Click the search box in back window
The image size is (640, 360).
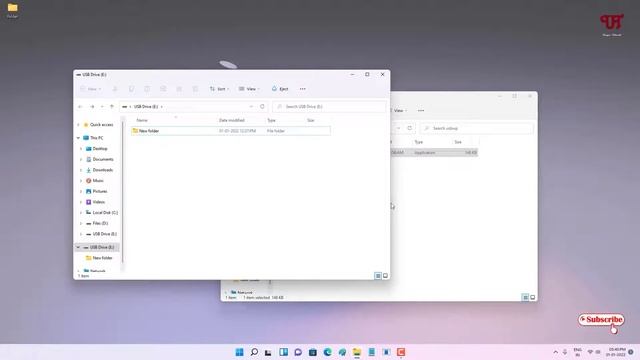(476, 128)
